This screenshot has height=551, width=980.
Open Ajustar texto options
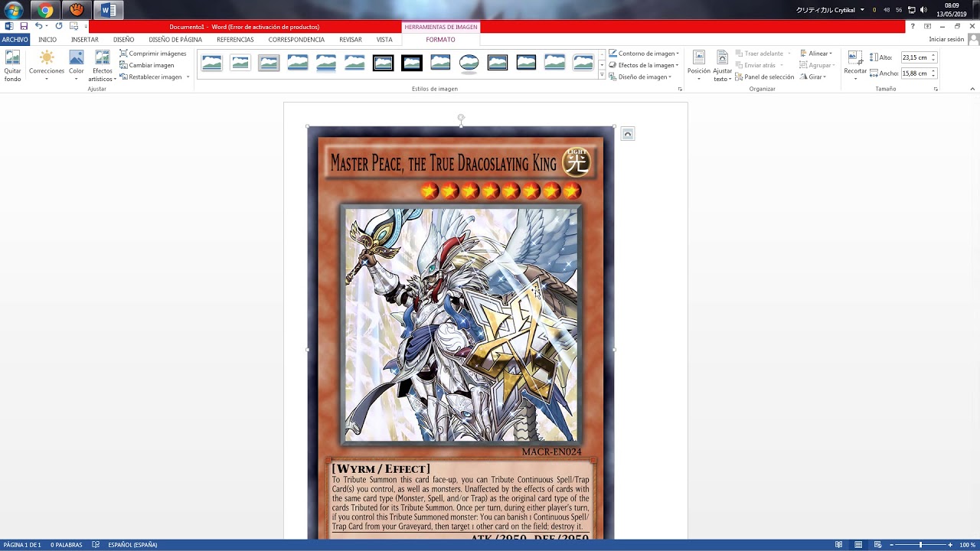[x=722, y=66]
